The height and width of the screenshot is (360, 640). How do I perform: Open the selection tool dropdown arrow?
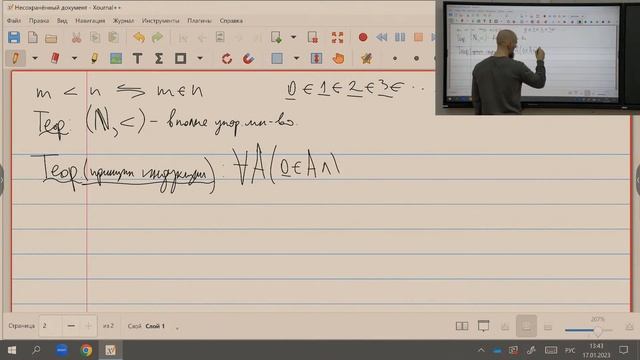click(x=296, y=58)
